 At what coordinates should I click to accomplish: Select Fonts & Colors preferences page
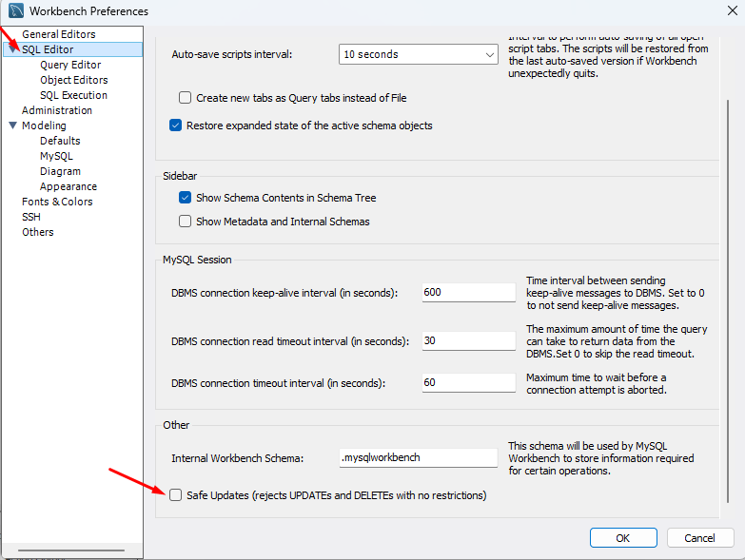click(x=57, y=202)
